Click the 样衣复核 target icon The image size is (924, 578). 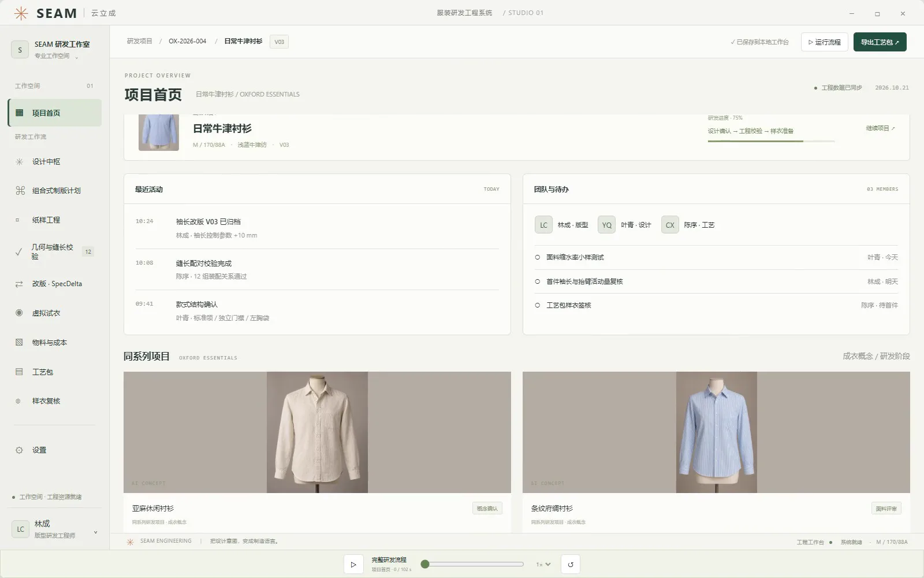[x=18, y=401]
